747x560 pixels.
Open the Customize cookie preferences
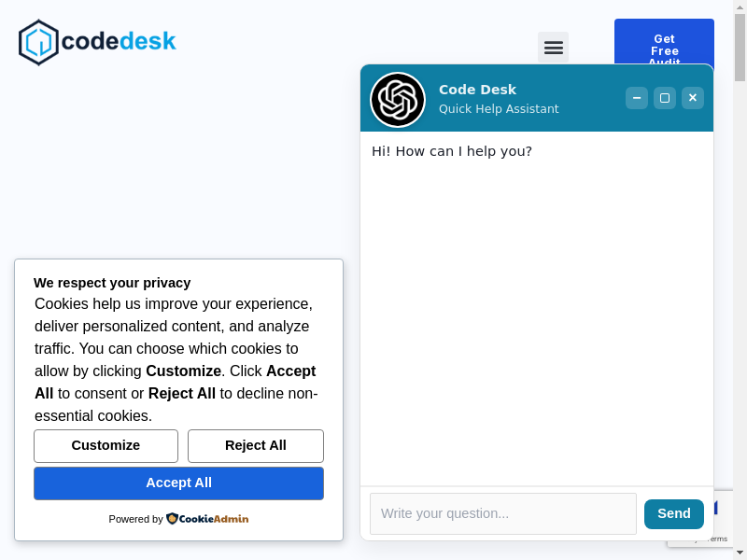tap(106, 446)
